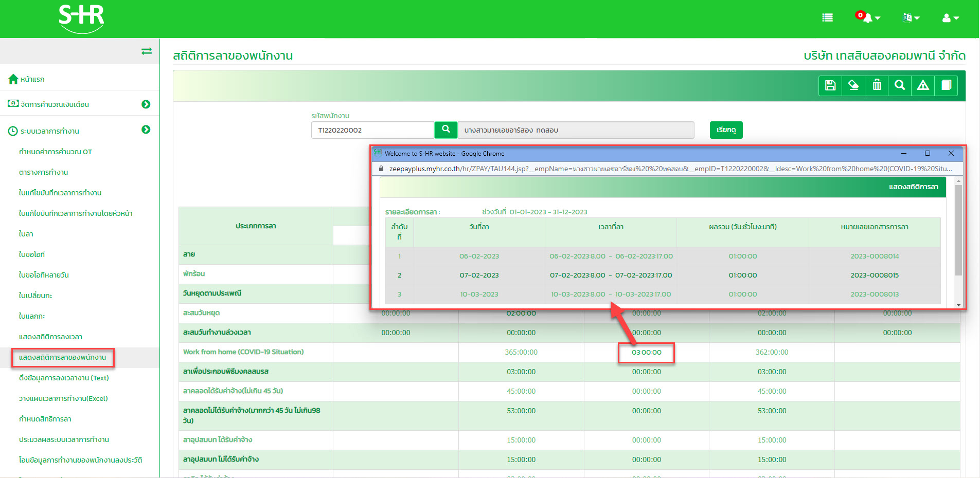
Task: Click the save (floppy disk) toolbar icon
Action: click(830, 85)
